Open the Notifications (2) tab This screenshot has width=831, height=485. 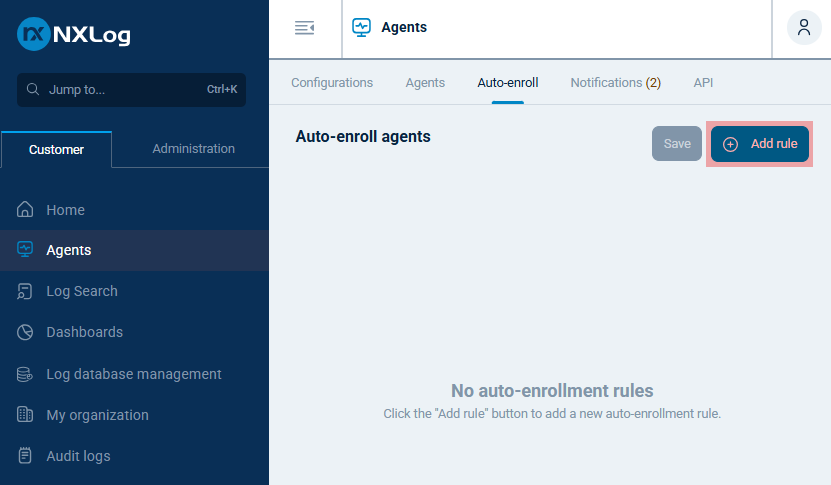click(615, 83)
